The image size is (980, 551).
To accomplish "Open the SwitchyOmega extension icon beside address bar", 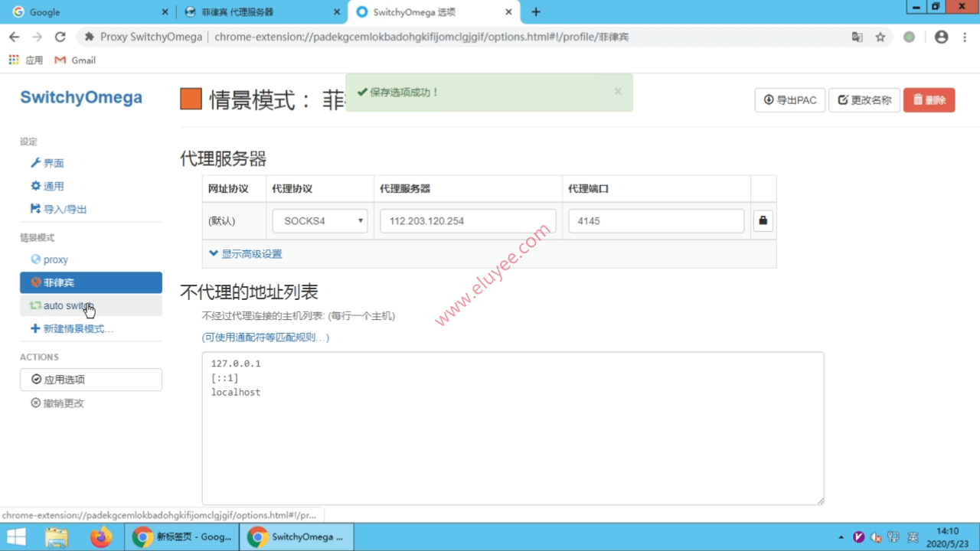I will 909,36.
